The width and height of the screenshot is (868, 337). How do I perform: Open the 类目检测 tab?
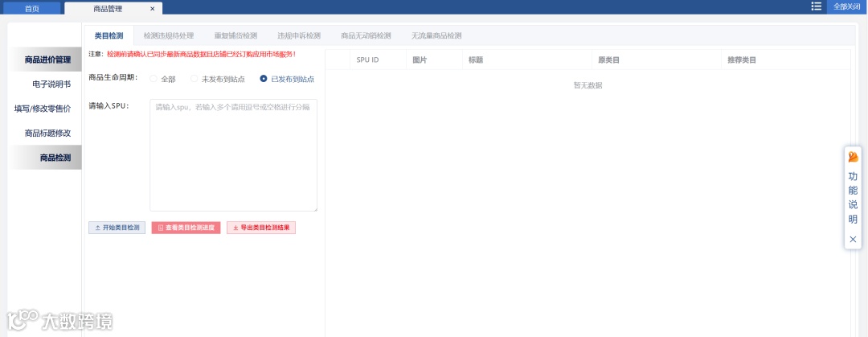click(x=108, y=35)
